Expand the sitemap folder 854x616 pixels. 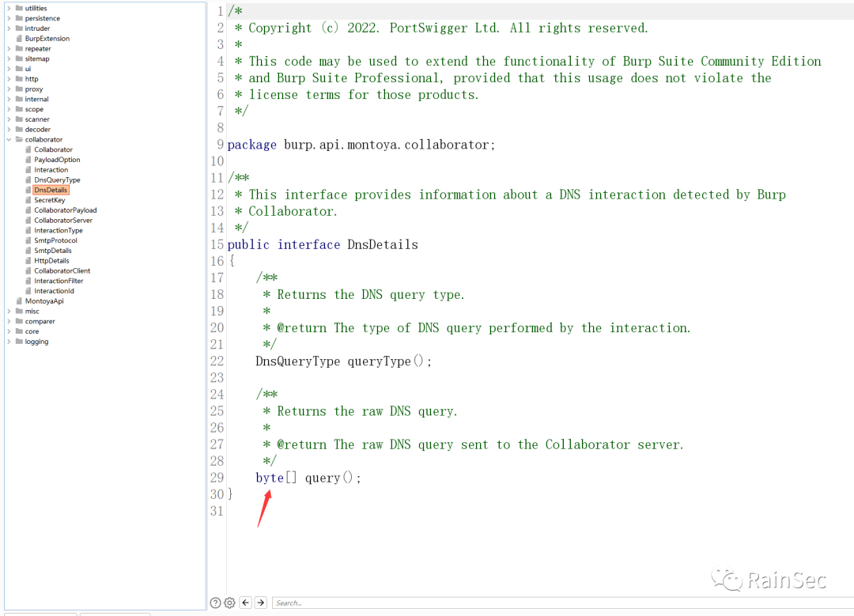pyautogui.click(x=9, y=59)
